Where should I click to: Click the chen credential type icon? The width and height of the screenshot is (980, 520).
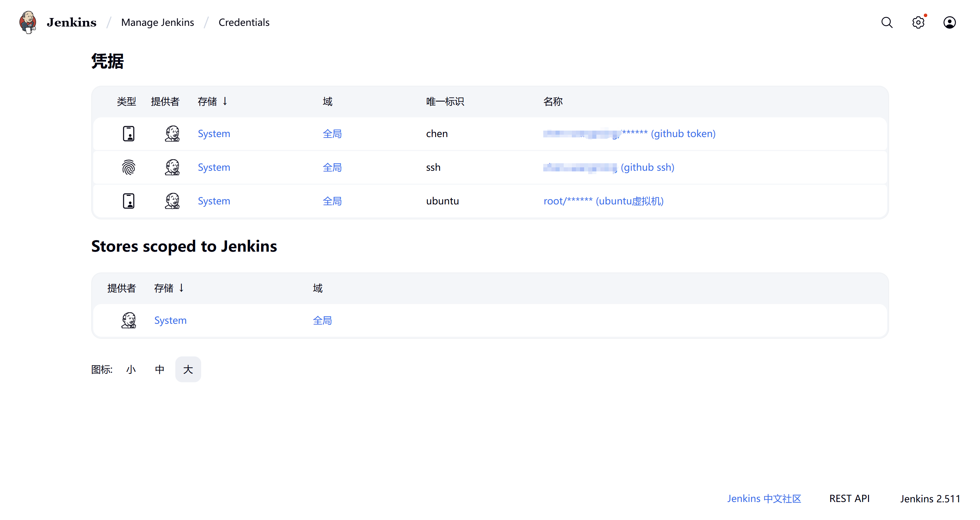click(129, 134)
